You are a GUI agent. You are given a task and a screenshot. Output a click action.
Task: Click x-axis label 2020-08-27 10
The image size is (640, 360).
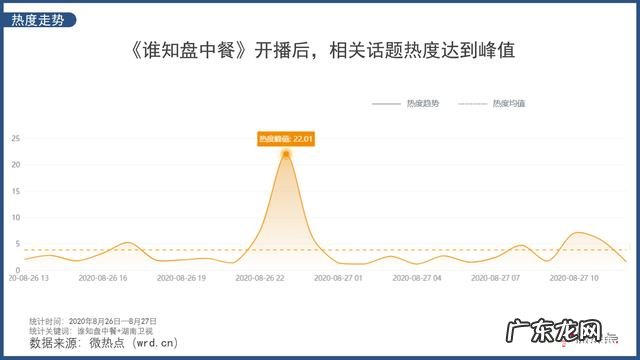[x=574, y=278]
